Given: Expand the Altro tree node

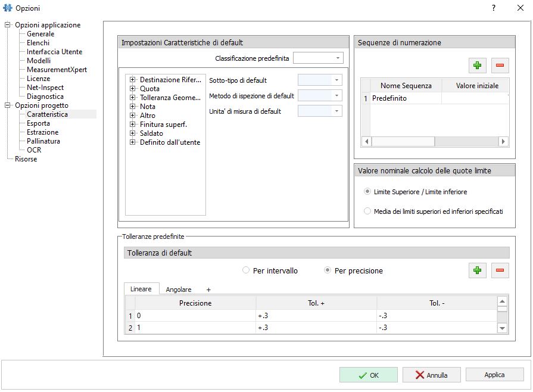Looking at the screenshot, I should coord(133,115).
